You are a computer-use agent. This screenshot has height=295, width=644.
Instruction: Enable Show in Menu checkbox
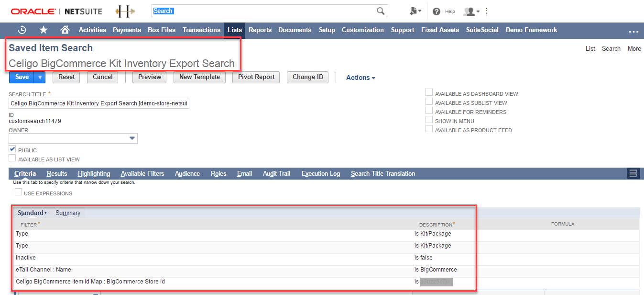[429, 120]
